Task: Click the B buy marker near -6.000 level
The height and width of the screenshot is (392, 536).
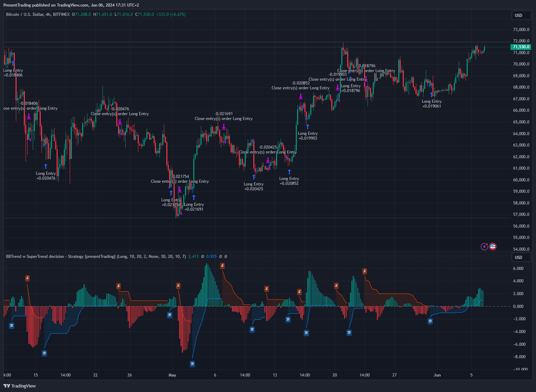Action: coord(44,353)
